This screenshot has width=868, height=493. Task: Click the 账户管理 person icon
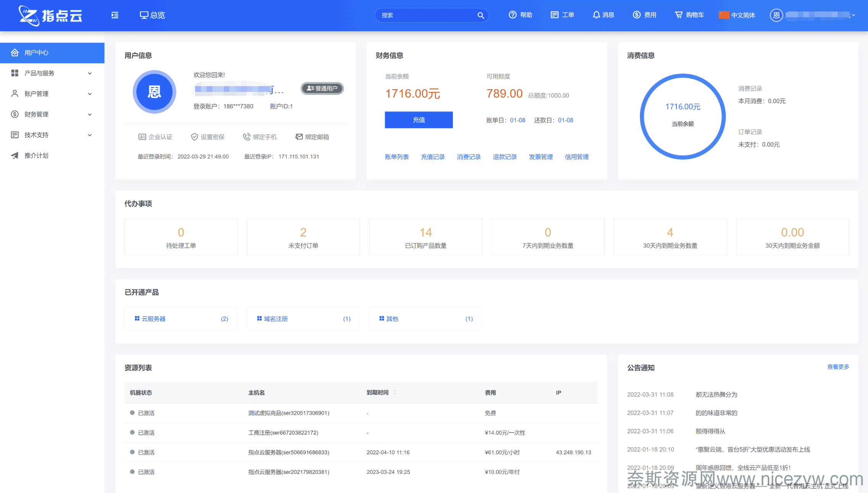click(x=15, y=94)
